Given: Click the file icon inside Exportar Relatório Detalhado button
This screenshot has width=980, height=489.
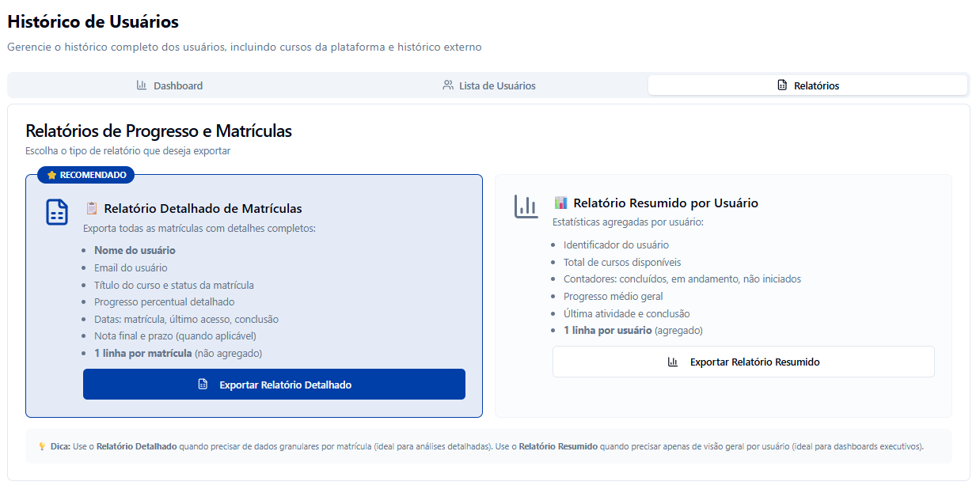Looking at the screenshot, I should (203, 385).
